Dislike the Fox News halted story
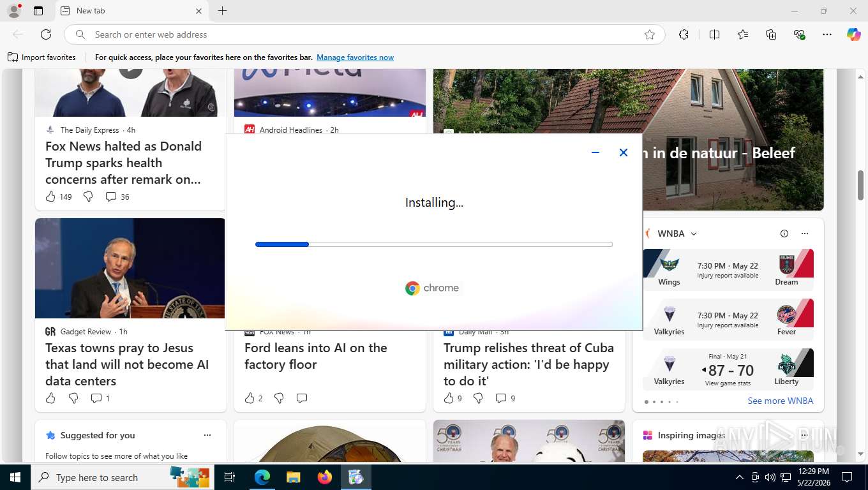Viewport: 868px width, 490px height. 88,197
